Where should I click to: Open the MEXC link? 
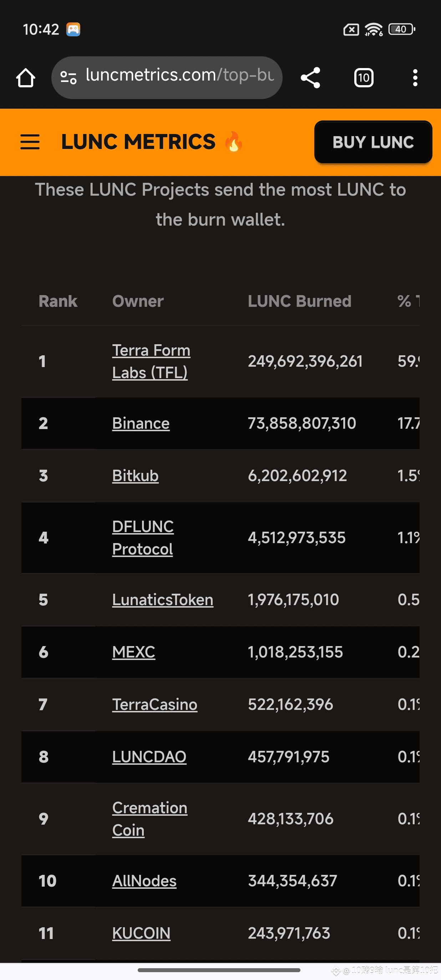134,652
